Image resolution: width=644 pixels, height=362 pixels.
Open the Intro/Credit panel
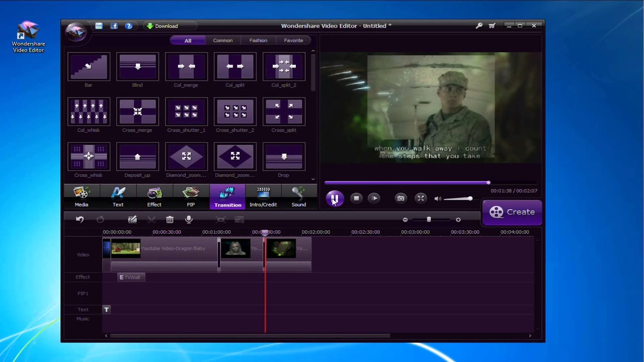coord(263,197)
